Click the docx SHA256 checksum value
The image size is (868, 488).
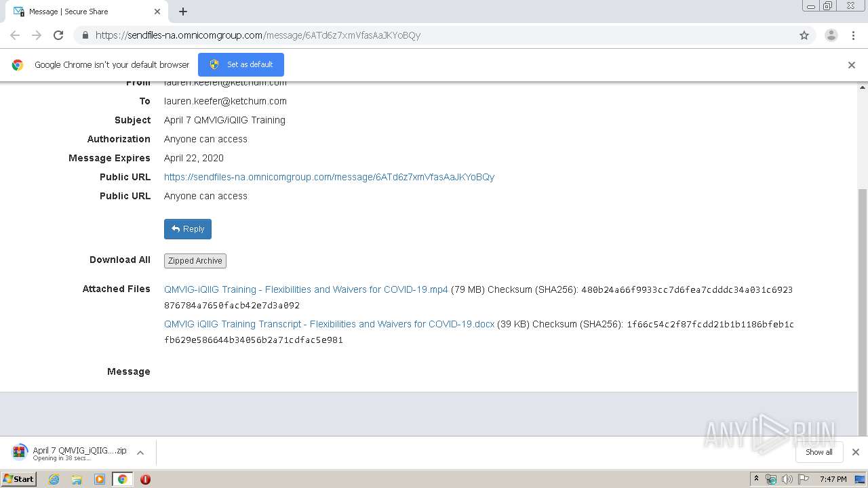pos(479,332)
